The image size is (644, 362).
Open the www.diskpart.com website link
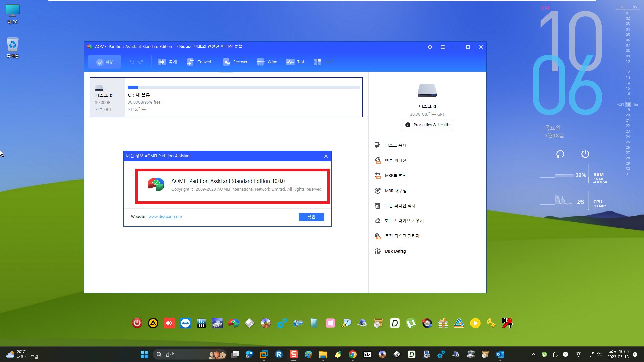click(165, 217)
